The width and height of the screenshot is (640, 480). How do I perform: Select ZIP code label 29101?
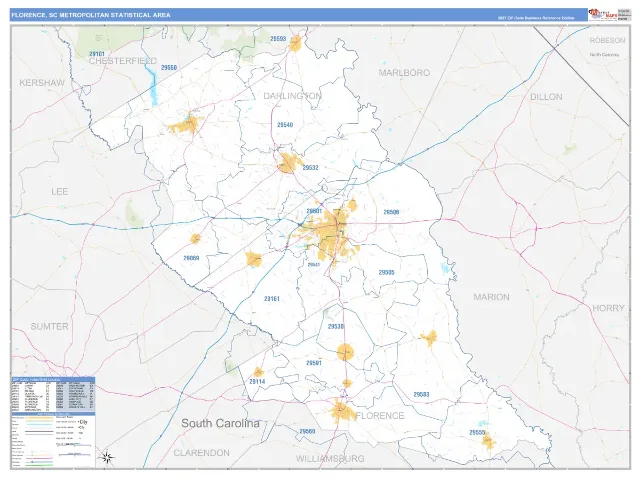(97, 54)
